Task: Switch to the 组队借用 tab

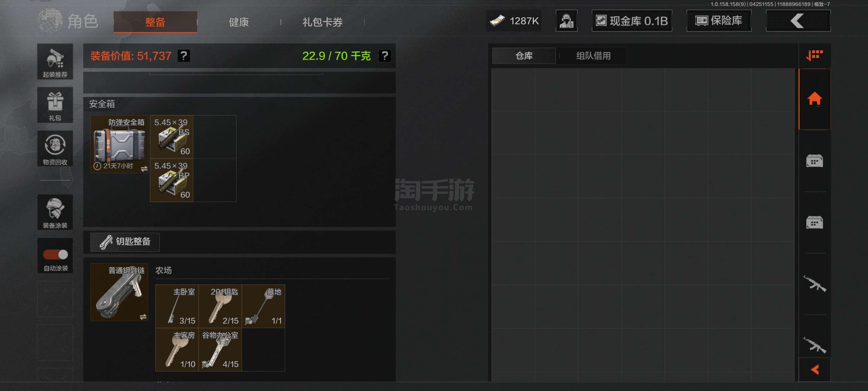Action: coord(593,56)
